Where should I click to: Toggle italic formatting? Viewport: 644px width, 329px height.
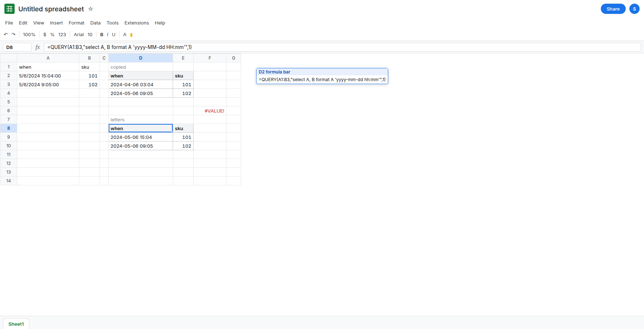(108, 34)
